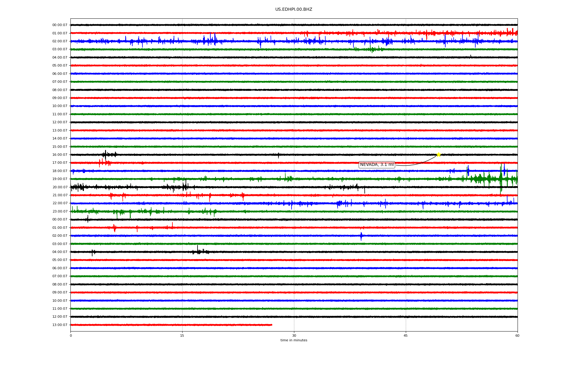Click the 19:00:07 row label
The height and width of the screenshot is (368, 588).
(x=60, y=179)
